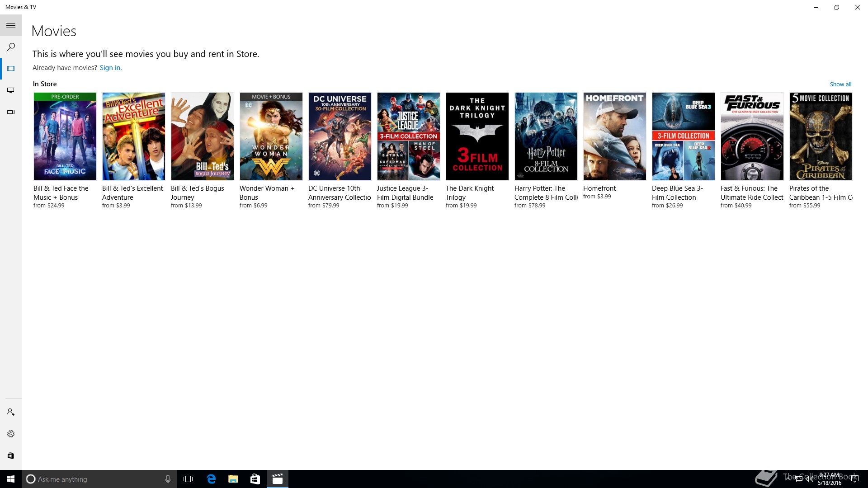
Task: Click the price 'from $13.99'
Action: pos(186,206)
